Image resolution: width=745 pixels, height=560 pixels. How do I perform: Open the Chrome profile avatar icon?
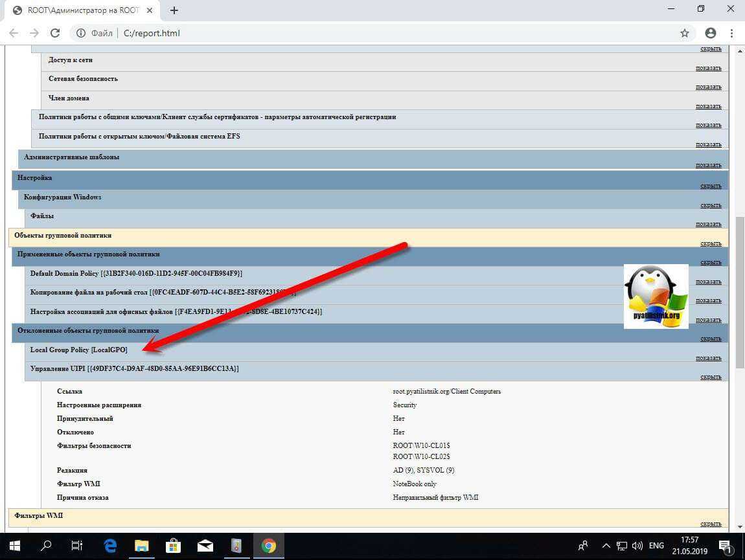[711, 33]
